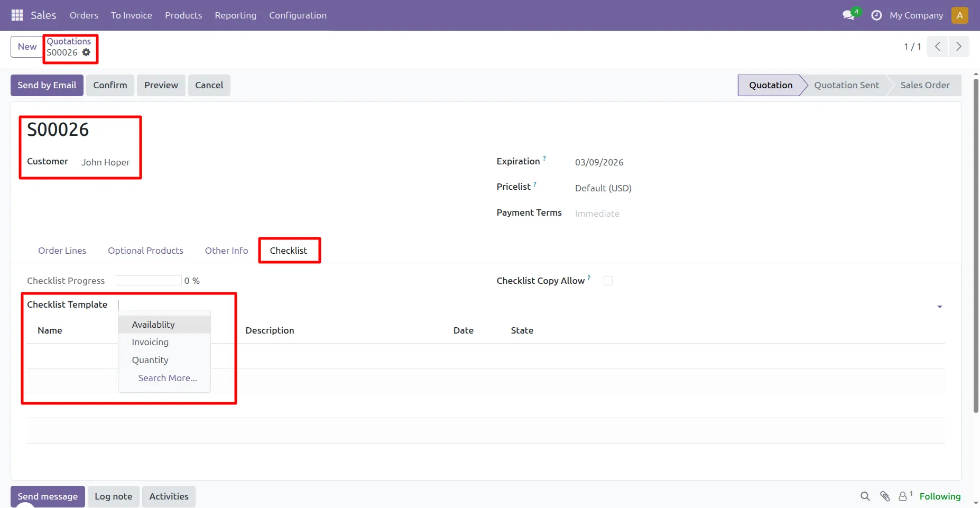Image resolution: width=980 pixels, height=508 pixels.
Task: Click the Expiration date field
Action: [x=599, y=162]
